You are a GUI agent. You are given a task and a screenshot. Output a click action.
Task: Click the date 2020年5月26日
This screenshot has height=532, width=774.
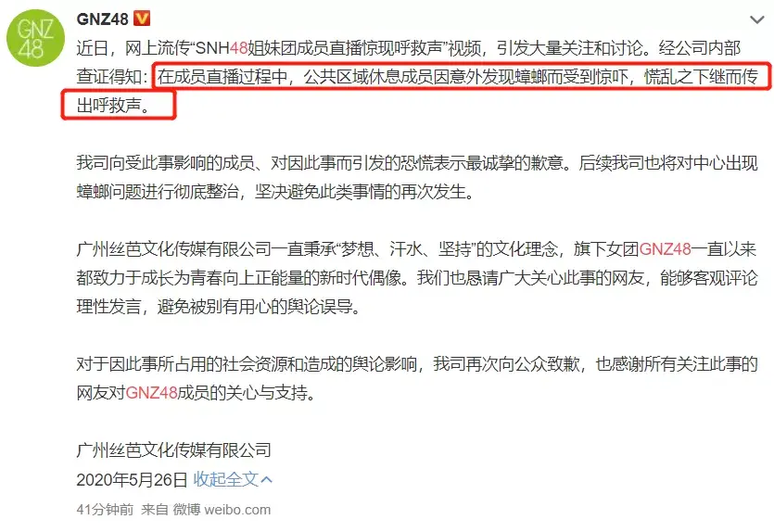[132, 479]
